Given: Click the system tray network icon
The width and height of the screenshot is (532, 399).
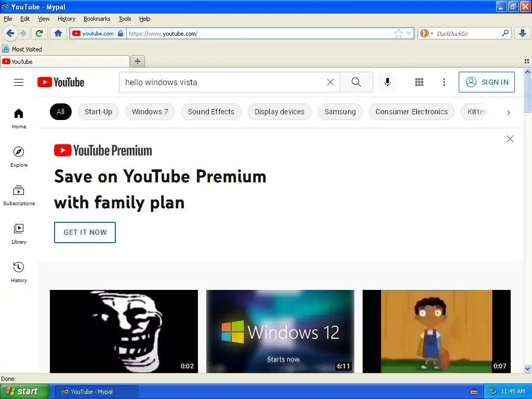Looking at the screenshot, I should (x=493, y=392).
